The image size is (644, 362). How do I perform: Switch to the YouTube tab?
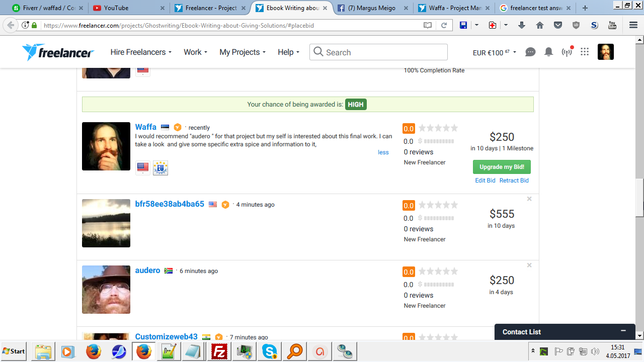pos(129,8)
